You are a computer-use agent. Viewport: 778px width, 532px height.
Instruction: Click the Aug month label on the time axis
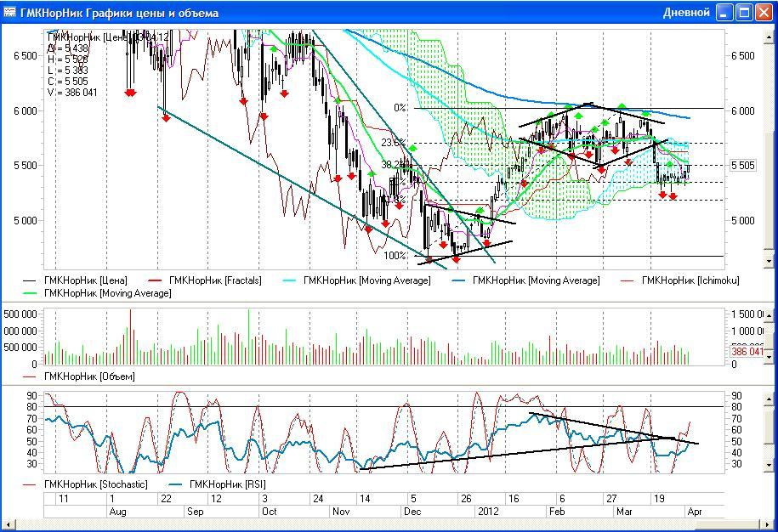(x=117, y=512)
